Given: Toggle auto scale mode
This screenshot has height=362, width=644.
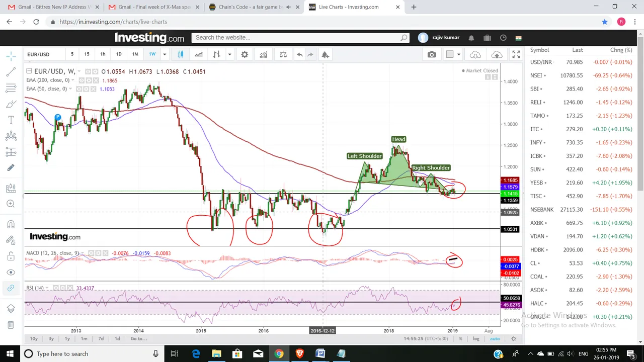Looking at the screenshot, I should click(x=495, y=339).
